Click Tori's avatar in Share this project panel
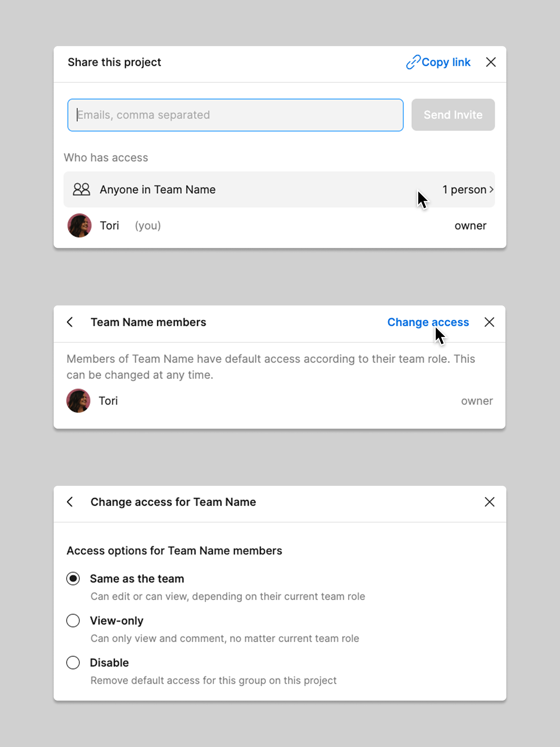This screenshot has height=747, width=560. [x=80, y=226]
